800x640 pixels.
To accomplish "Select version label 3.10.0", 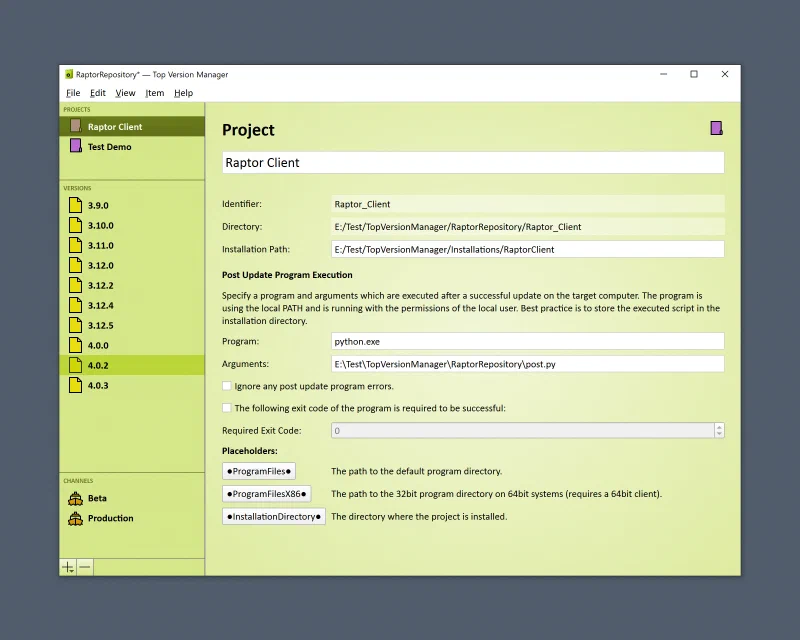I will [x=101, y=225].
